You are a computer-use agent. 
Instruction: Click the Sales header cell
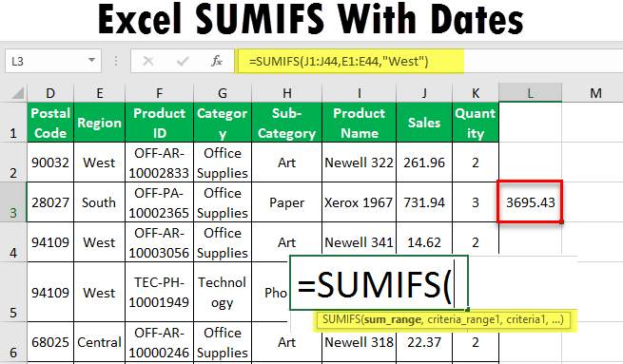(424, 123)
